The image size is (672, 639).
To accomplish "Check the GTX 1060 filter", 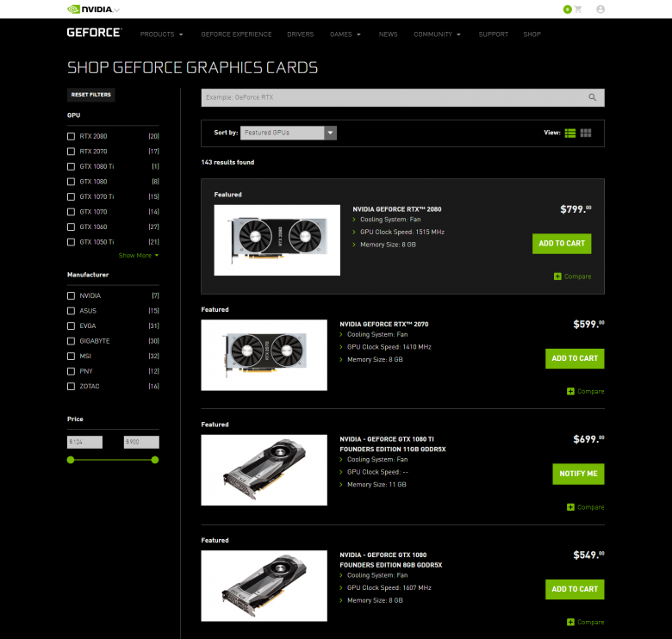I will coord(72,226).
